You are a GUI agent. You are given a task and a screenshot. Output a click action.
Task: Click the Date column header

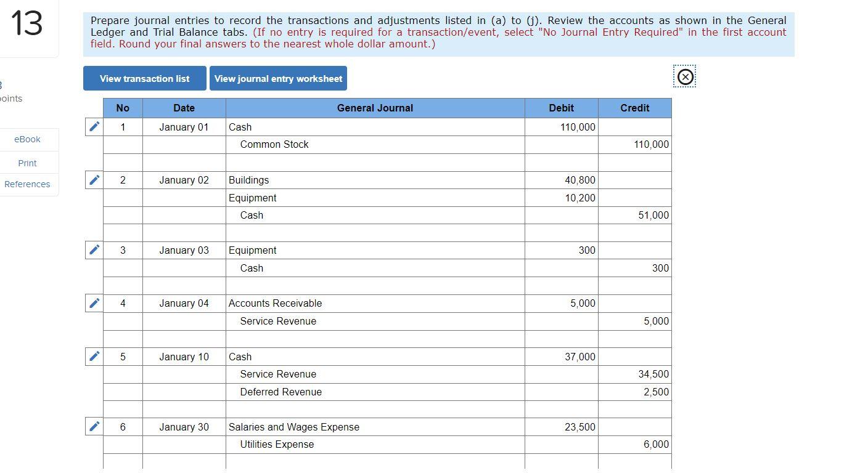pyautogui.click(x=184, y=108)
